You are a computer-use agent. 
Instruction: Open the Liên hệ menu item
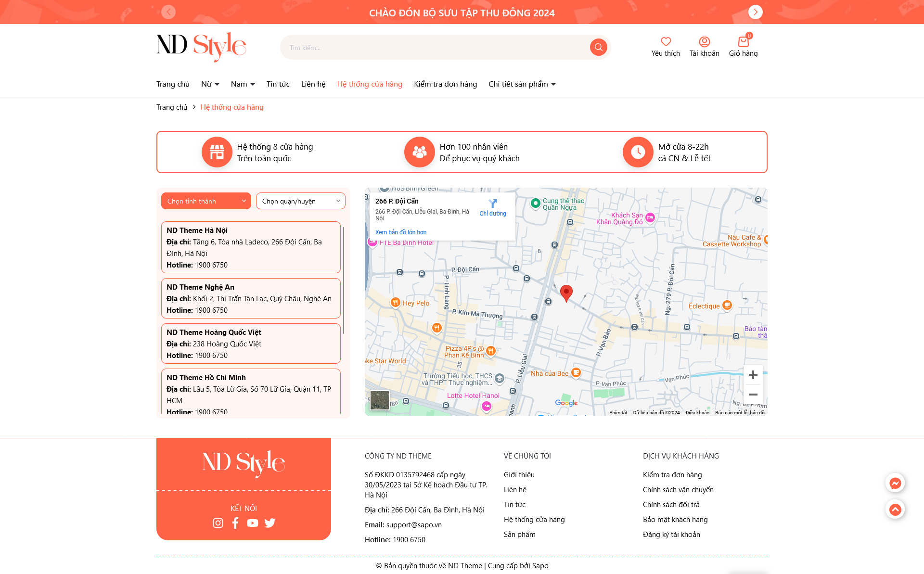[x=313, y=84]
